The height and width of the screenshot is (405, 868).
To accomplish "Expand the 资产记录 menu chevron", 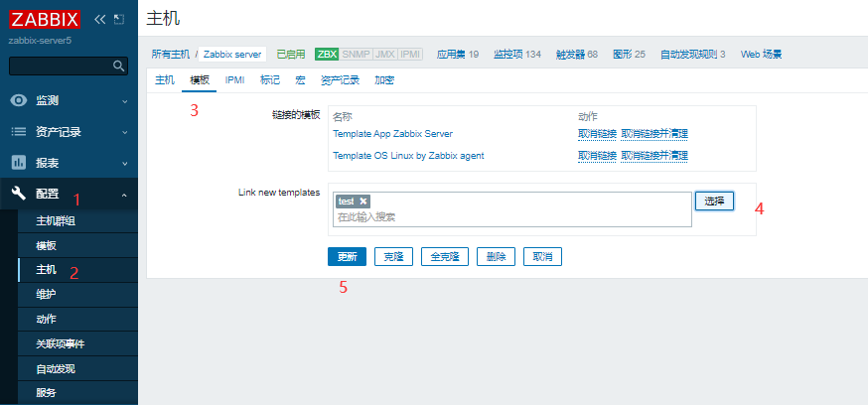I will pyautogui.click(x=124, y=132).
